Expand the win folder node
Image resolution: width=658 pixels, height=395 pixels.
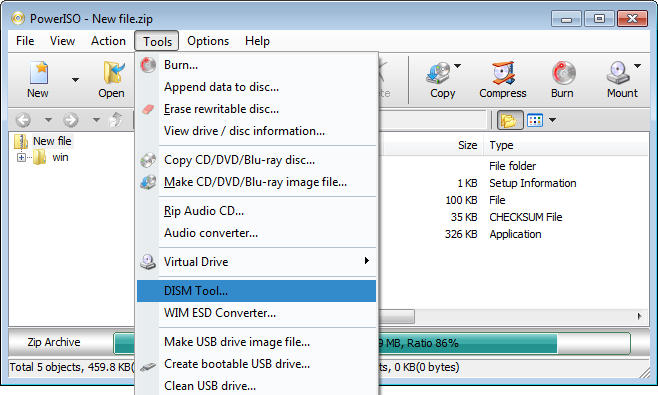(x=21, y=158)
